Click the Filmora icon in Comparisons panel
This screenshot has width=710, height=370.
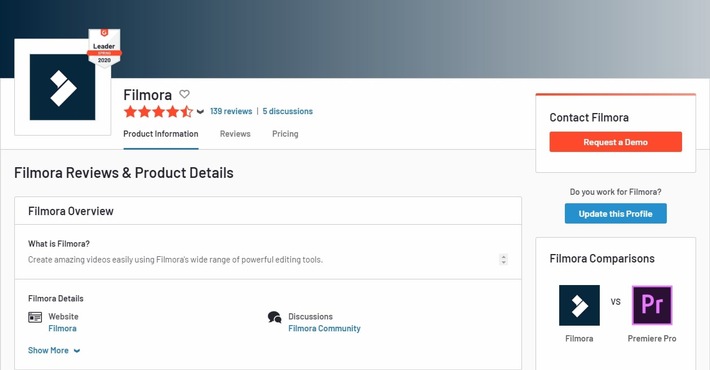[579, 305]
